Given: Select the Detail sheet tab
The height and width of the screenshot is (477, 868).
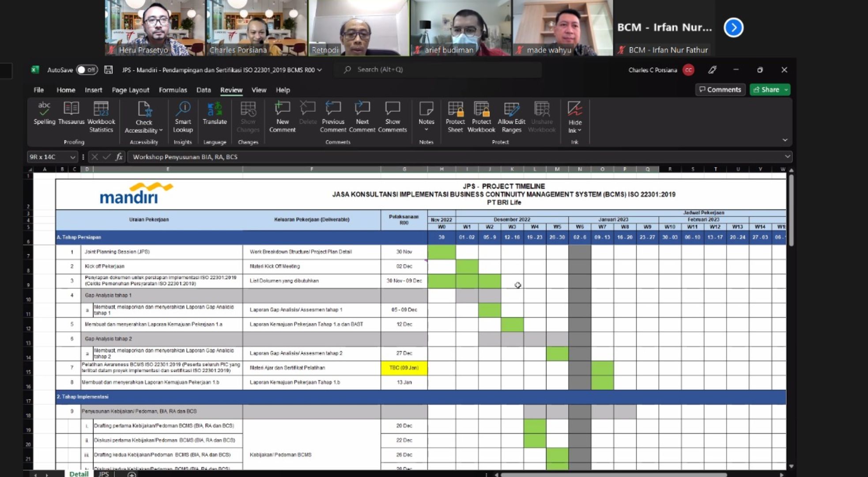Looking at the screenshot, I should coord(79,473).
